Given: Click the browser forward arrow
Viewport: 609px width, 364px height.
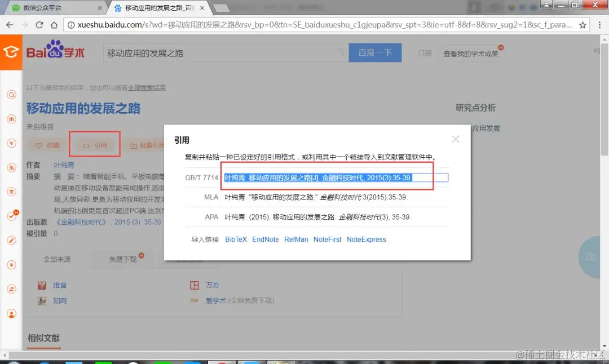Looking at the screenshot, I should [24, 25].
